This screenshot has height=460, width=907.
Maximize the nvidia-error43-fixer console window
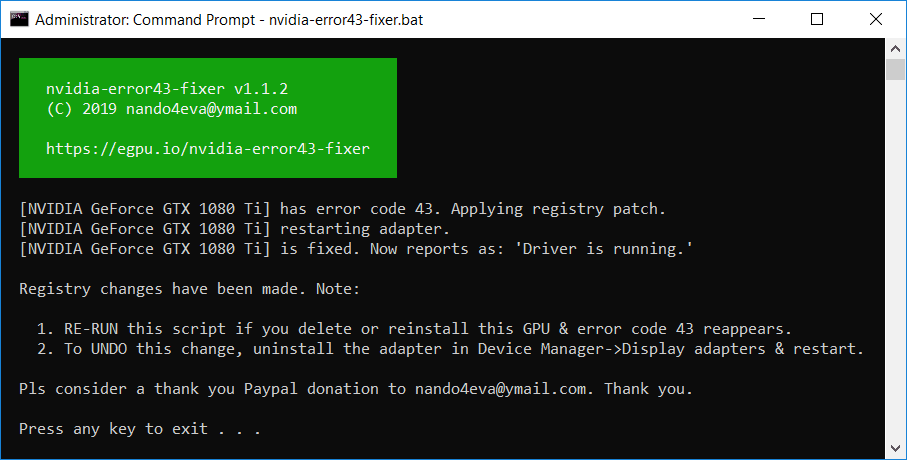point(817,19)
